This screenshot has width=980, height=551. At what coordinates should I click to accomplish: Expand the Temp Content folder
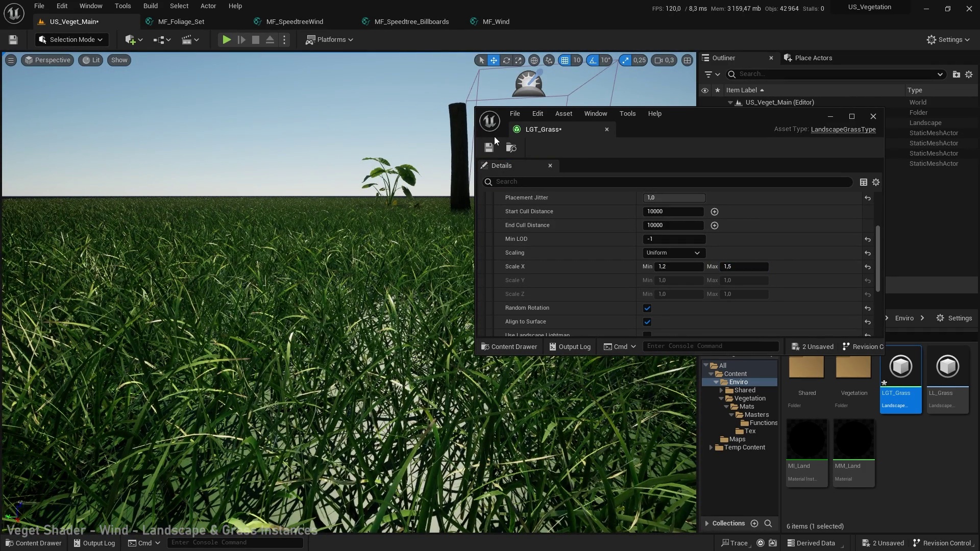[x=710, y=447]
